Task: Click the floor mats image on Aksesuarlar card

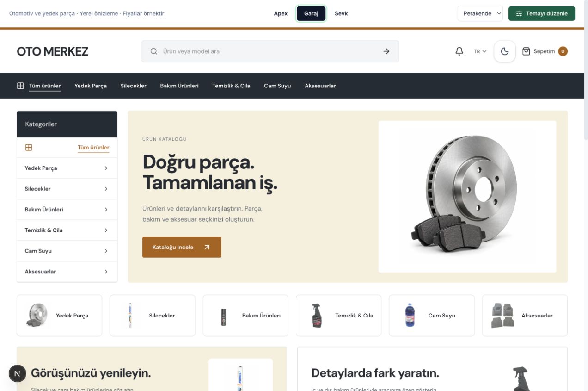Action: coord(502,316)
